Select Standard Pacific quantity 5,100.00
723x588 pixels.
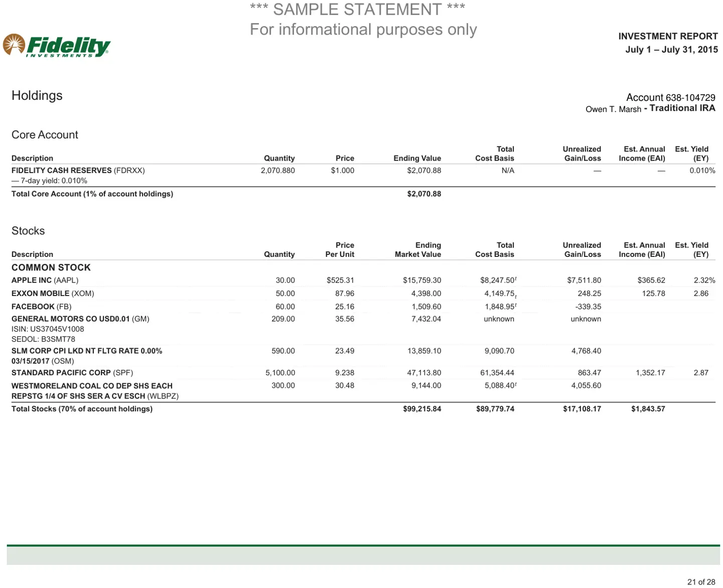280,373
